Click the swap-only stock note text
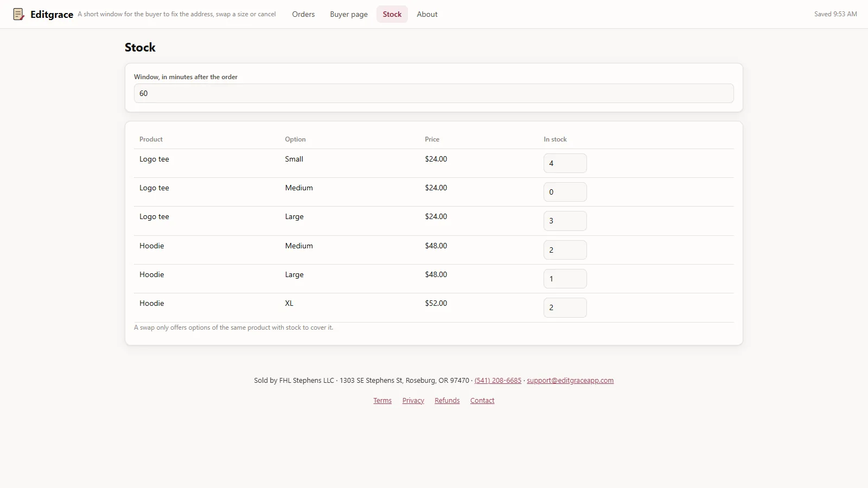 (x=234, y=328)
